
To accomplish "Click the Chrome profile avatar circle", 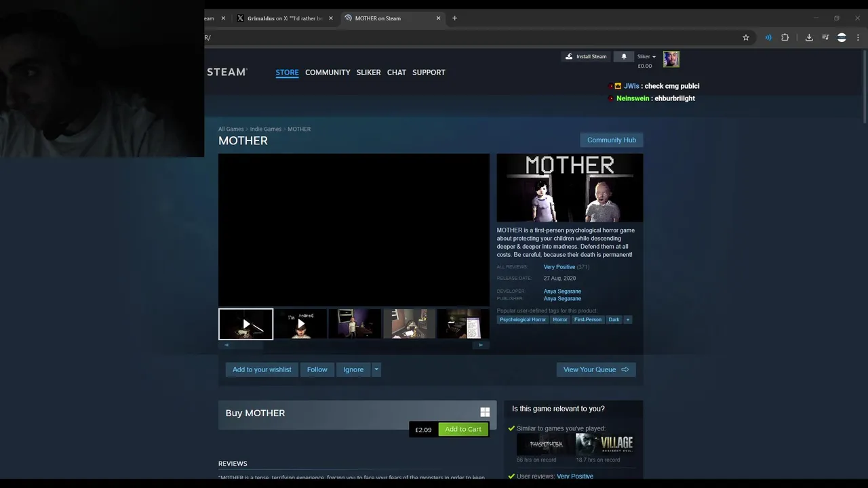I will 842,37.
